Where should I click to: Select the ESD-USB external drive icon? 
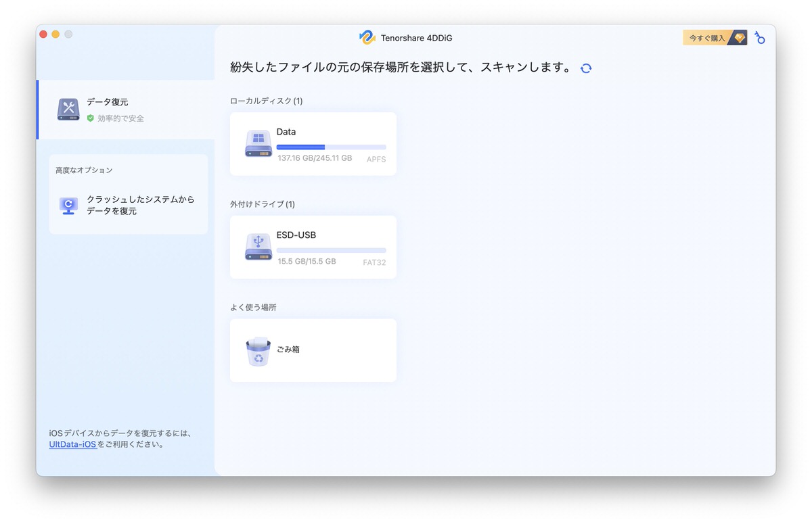(x=257, y=247)
